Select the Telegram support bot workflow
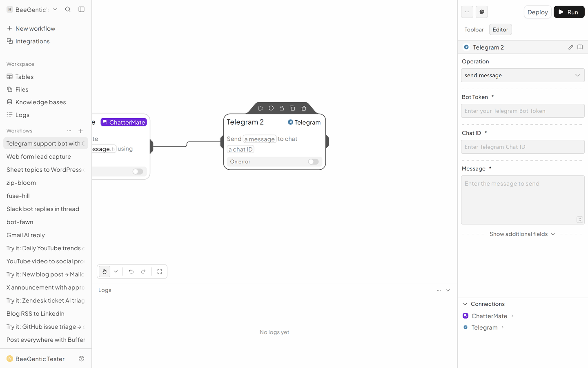 coord(46,144)
